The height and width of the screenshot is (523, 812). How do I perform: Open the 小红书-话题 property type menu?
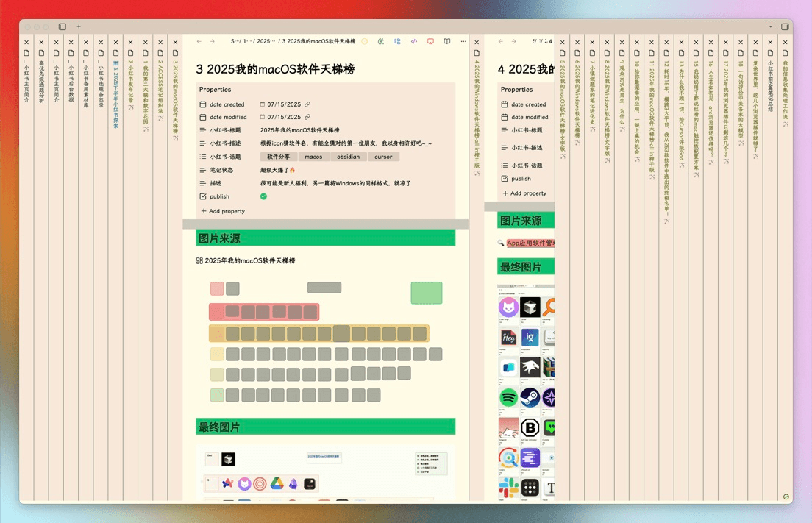(203, 157)
